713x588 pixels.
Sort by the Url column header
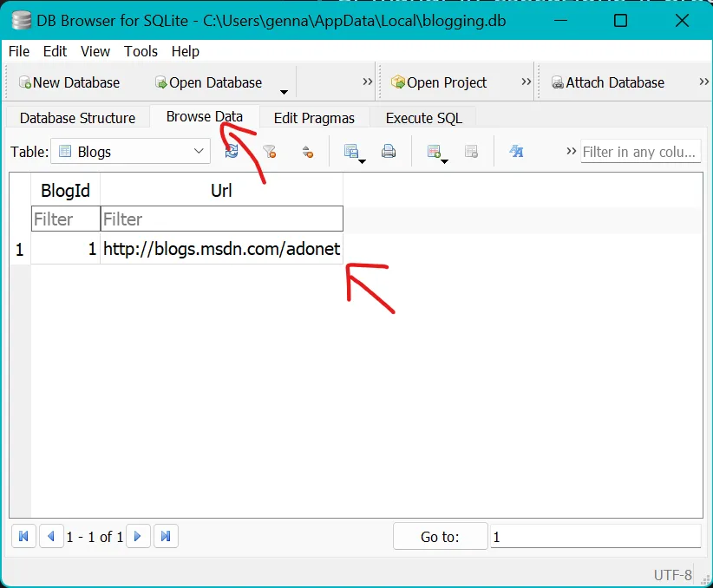[221, 190]
